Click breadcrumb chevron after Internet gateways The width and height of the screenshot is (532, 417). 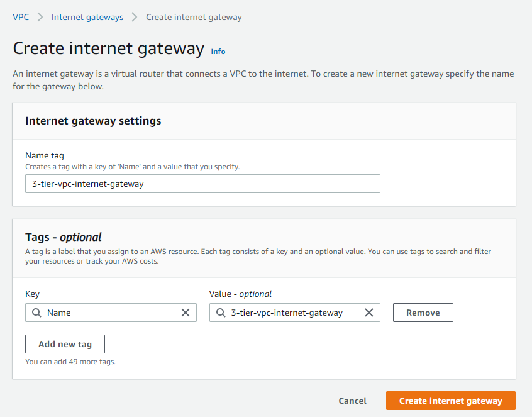click(x=135, y=17)
